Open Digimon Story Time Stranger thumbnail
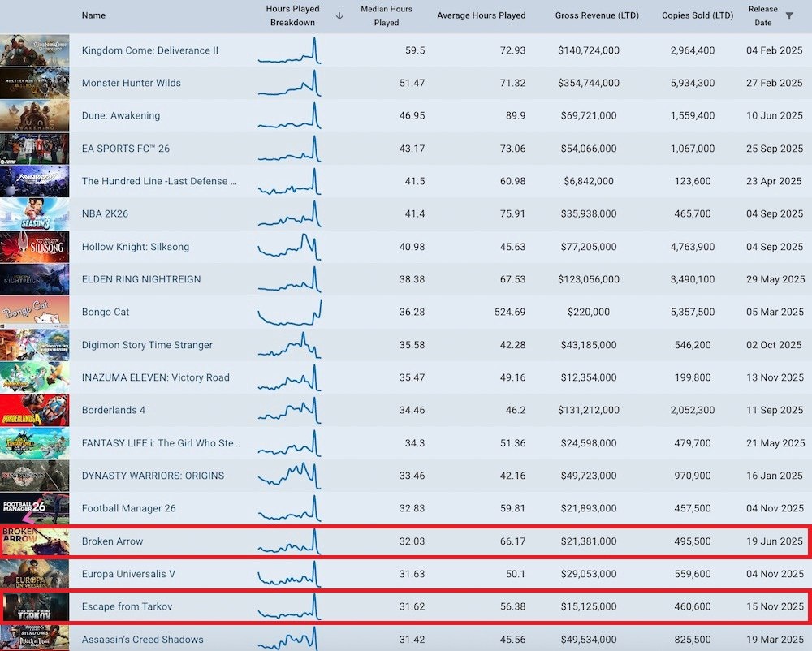812x651 pixels. pos(35,345)
